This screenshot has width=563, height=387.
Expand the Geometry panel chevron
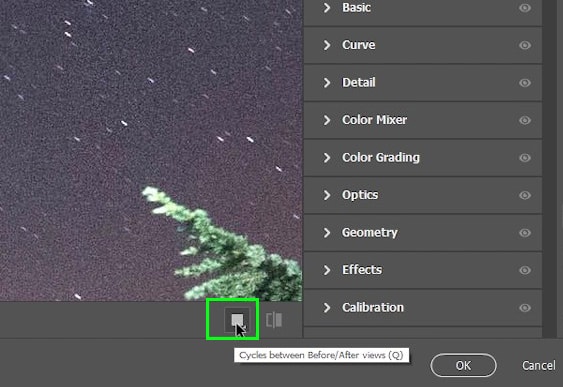(x=327, y=233)
